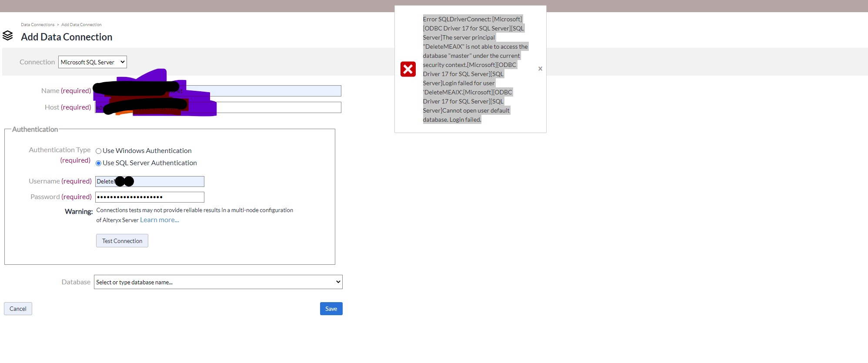
Task: Click into the Password input field
Action: (x=150, y=197)
